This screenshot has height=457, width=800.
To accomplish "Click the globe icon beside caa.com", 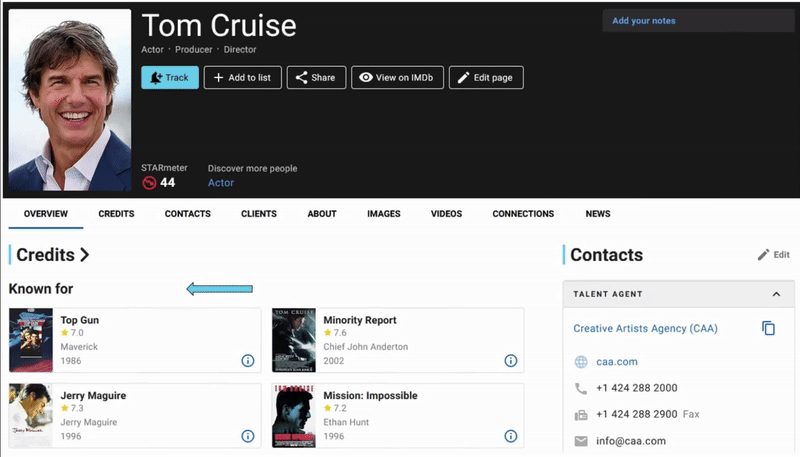I will click(x=581, y=362).
